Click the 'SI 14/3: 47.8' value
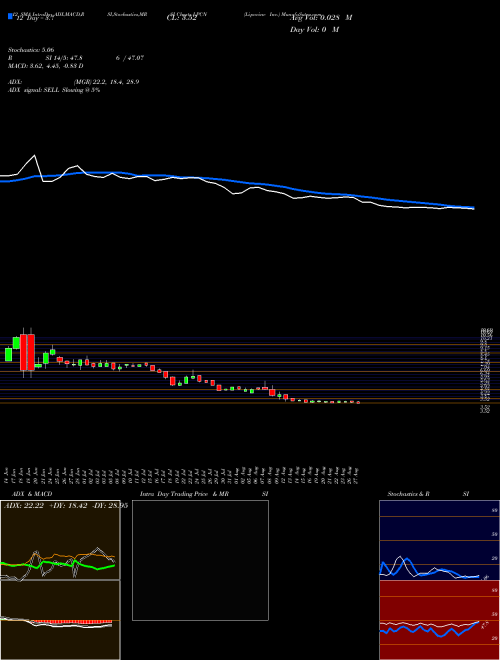 click(x=64, y=58)
